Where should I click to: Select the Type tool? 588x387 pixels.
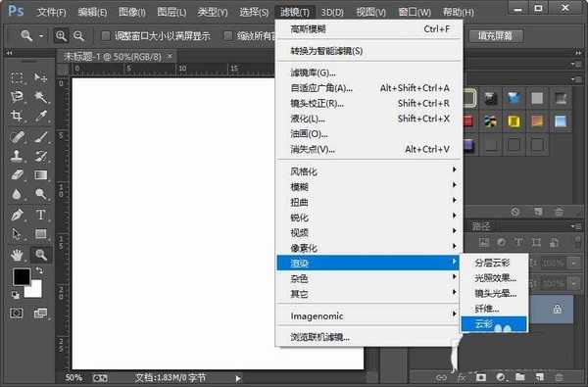40,215
